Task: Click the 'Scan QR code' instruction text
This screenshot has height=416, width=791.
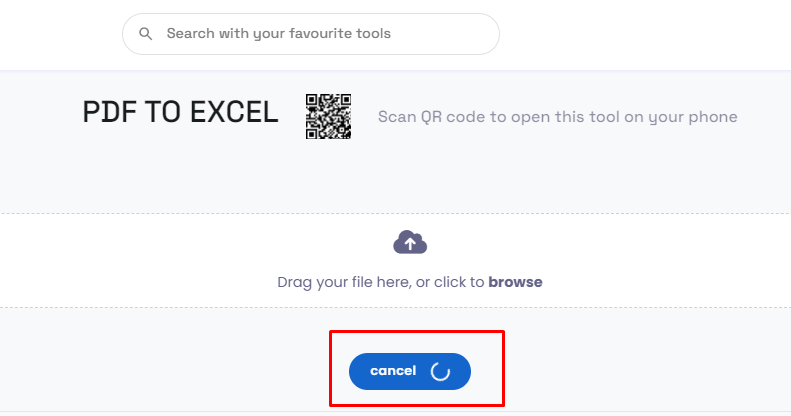Action: click(557, 117)
